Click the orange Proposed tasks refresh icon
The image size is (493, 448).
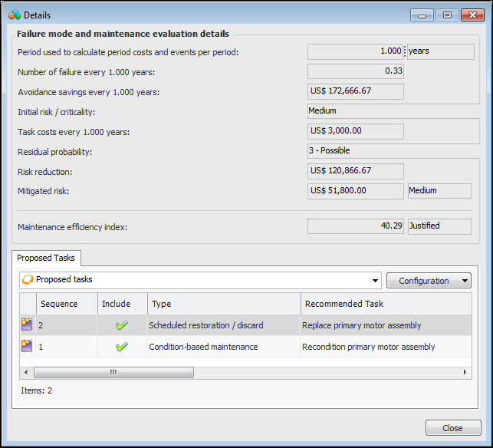[28, 279]
